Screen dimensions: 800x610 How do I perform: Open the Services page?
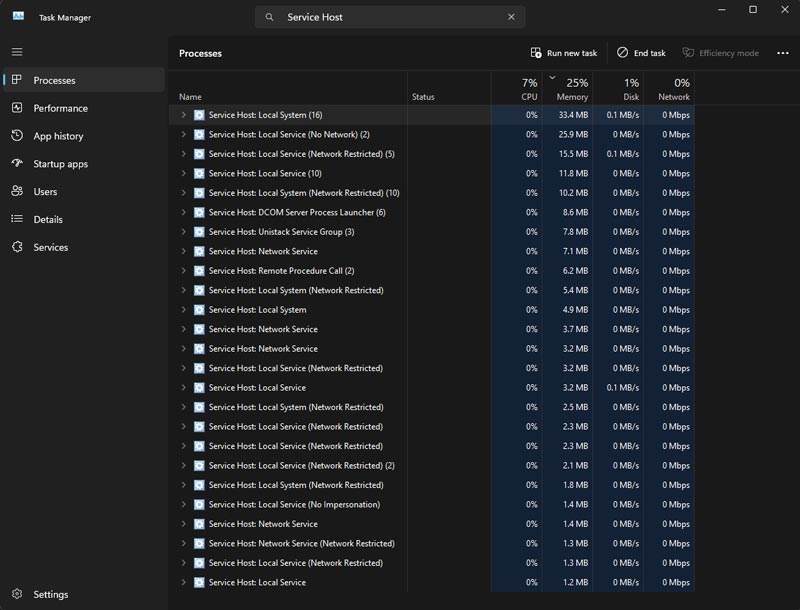84,247
